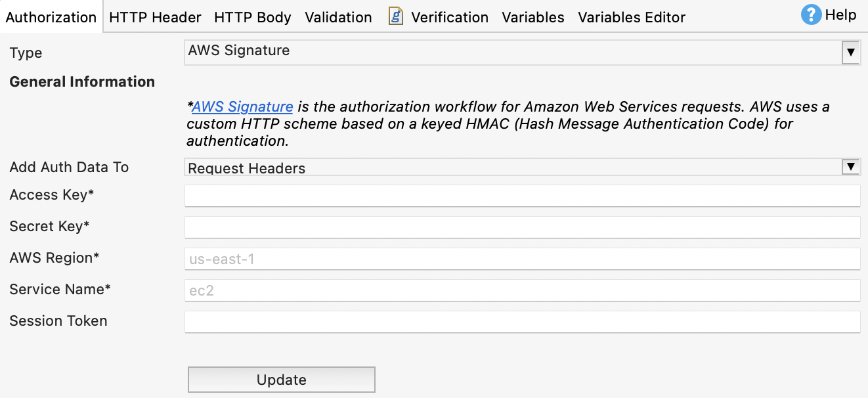Screen dimensions: 868x398
Task: Open the Verification tab
Action: click(450, 18)
